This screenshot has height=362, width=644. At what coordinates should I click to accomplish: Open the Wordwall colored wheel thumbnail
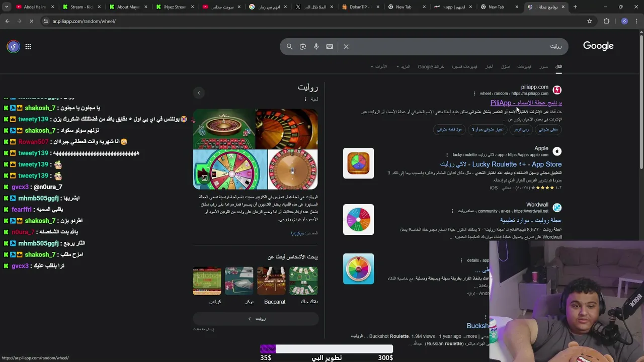click(358, 219)
